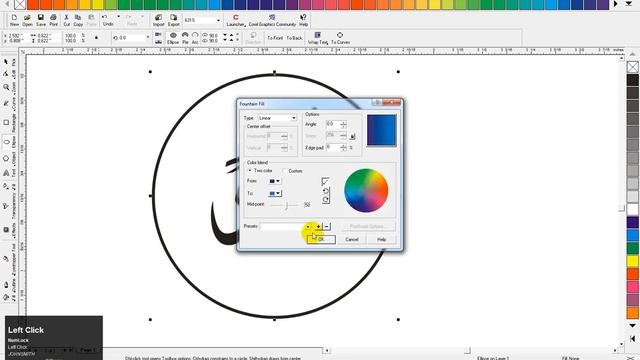Pick the green swatch in right palette
The width and height of the screenshot is (640, 360).
click(x=633, y=248)
